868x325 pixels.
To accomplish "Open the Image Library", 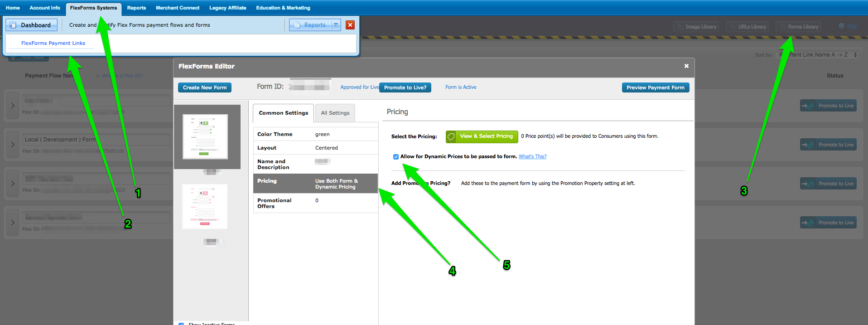I will (696, 27).
